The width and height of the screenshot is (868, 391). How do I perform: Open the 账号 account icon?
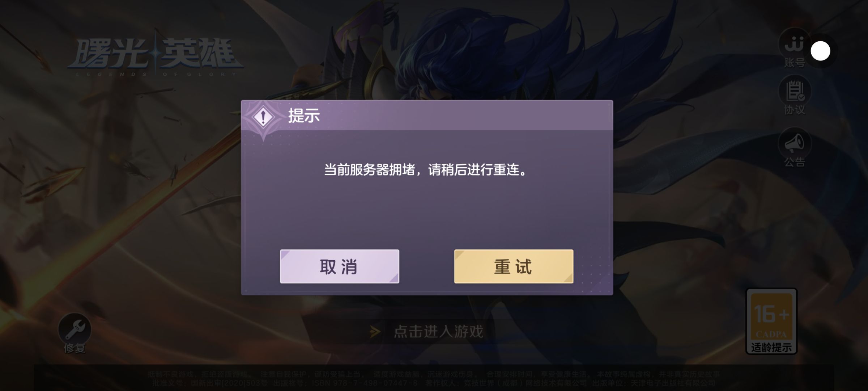point(794,44)
